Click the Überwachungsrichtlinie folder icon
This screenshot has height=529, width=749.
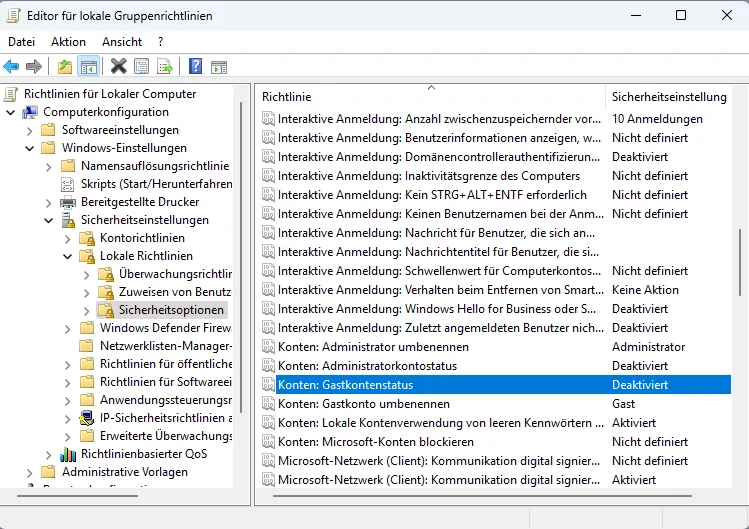(x=106, y=274)
